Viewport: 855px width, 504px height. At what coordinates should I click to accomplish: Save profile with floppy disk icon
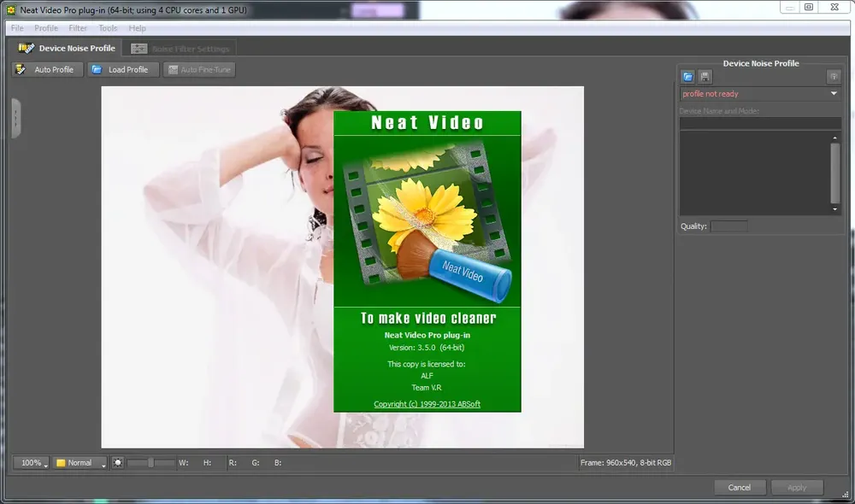point(705,77)
